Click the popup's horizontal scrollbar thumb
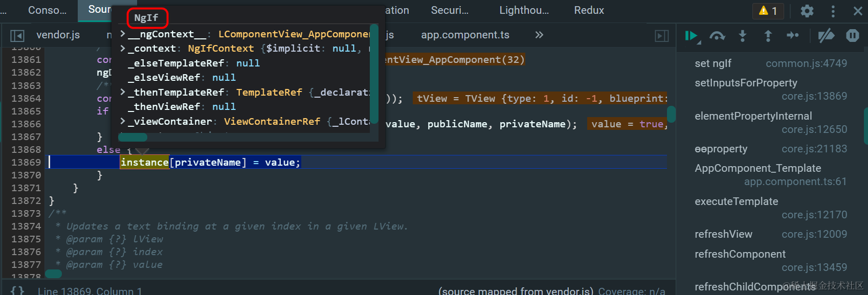The width and height of the screenshot is (868, 295). click(133, 137)
